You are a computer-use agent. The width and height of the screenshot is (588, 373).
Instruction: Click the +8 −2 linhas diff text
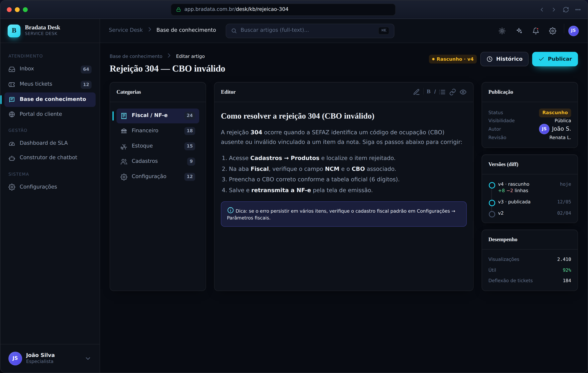coord(513,191)
